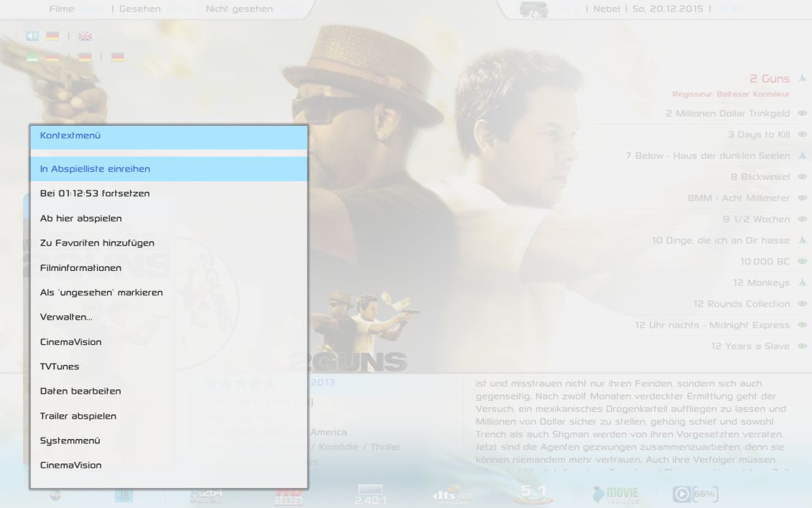The height and width of the screenshot is (508, 812).
Task: Click watched eye icon for '12 Years a Slave'
Action: [x=802, y=346]
